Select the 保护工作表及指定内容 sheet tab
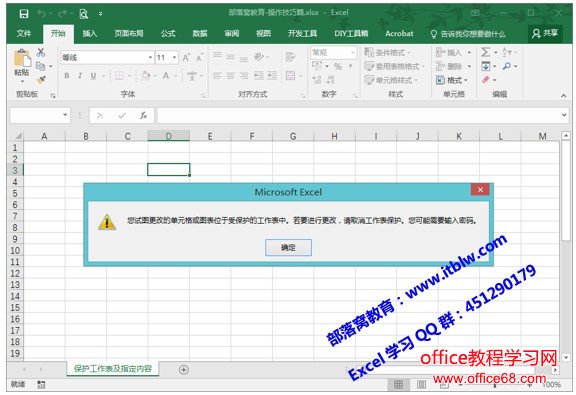576x395 pixels. pos(113,369)
